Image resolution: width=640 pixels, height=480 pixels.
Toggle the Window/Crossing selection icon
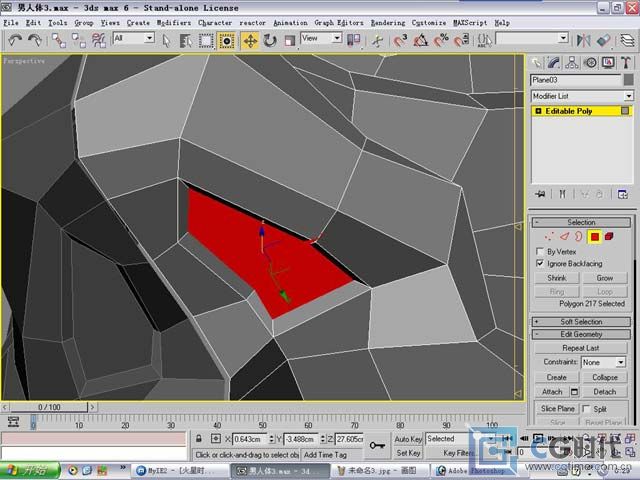(x=227, y=41)
